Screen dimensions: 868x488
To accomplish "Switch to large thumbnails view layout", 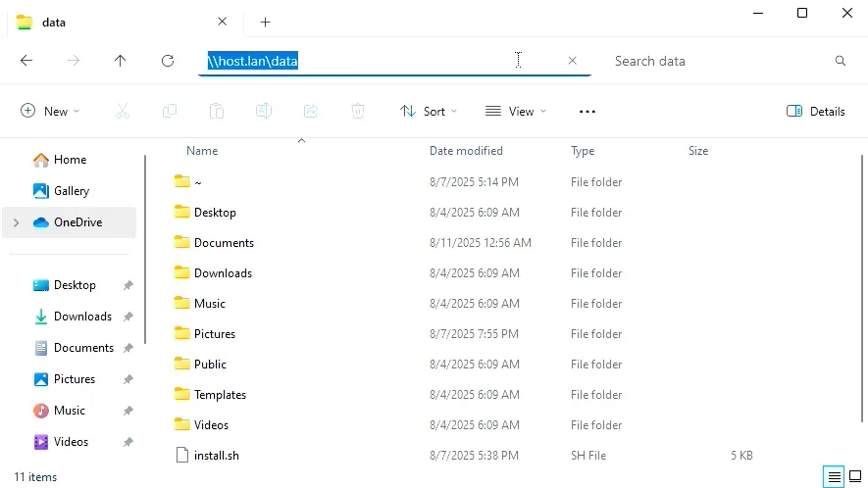I will tap(855, 477).
